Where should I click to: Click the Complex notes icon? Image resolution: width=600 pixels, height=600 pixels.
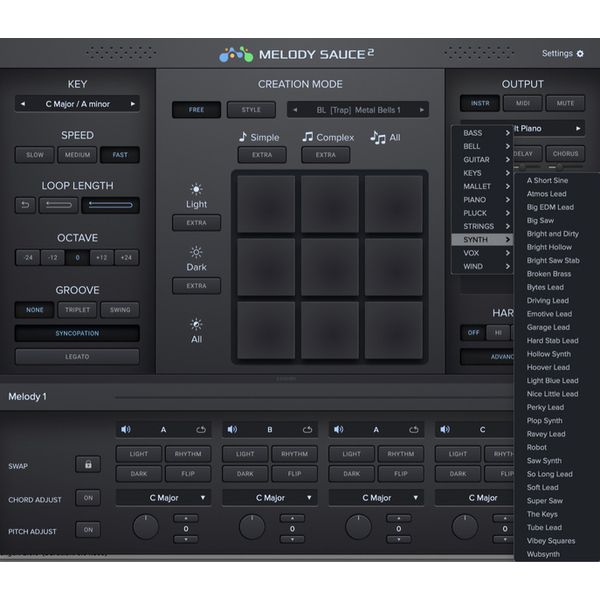[308, 137]
